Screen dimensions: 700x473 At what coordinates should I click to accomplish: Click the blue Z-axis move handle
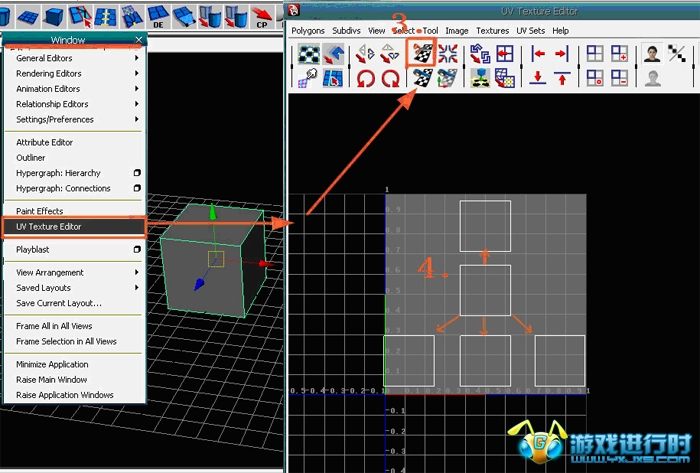199,284
